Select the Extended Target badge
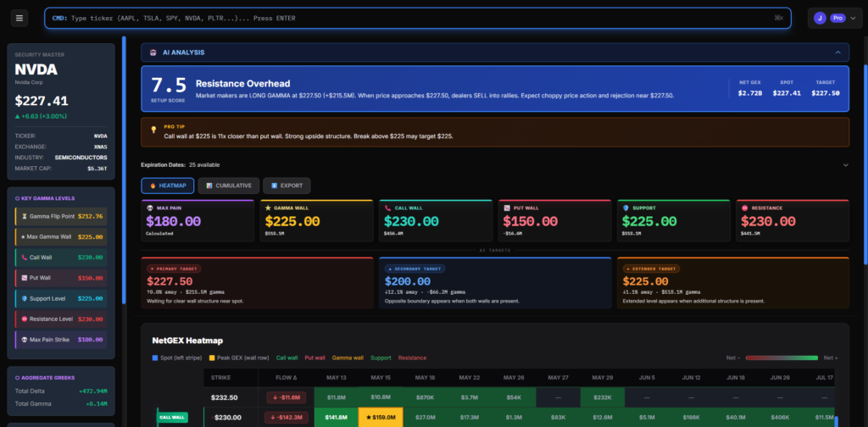 point(652,269)
